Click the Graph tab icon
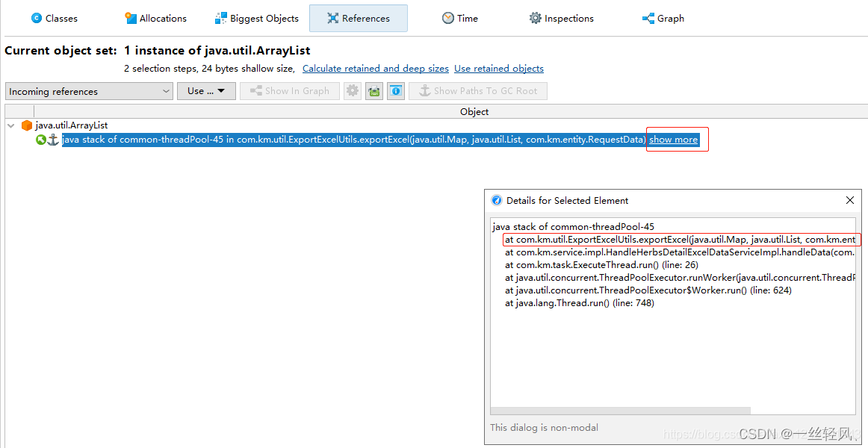Viewport: 868px width, 448px height. click(x=648, y=18)
